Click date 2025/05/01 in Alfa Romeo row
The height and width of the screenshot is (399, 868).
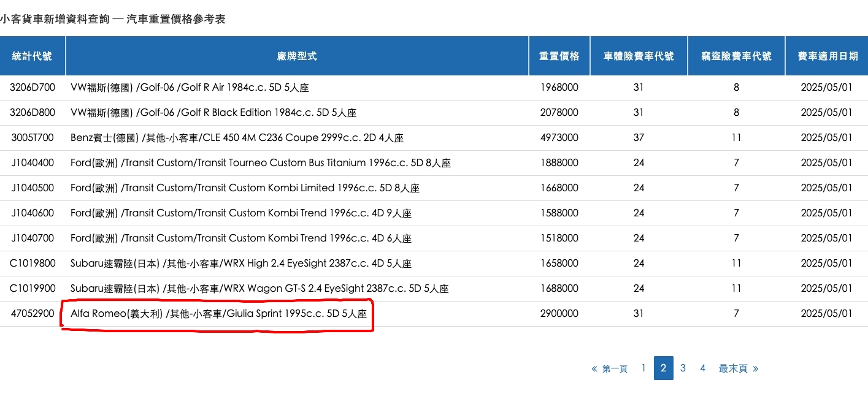point(827,314)
